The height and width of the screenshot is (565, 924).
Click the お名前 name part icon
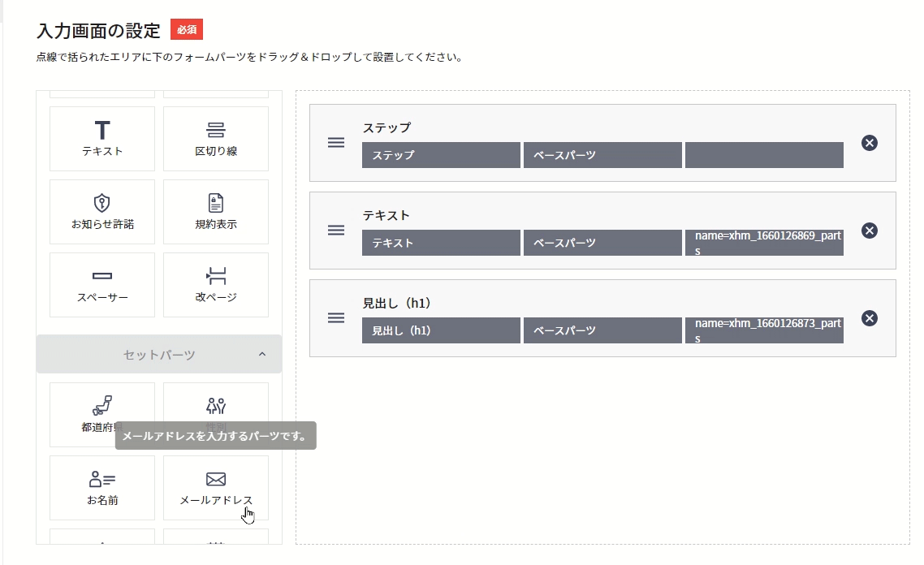pyautogui.click(x=101, y=487)
